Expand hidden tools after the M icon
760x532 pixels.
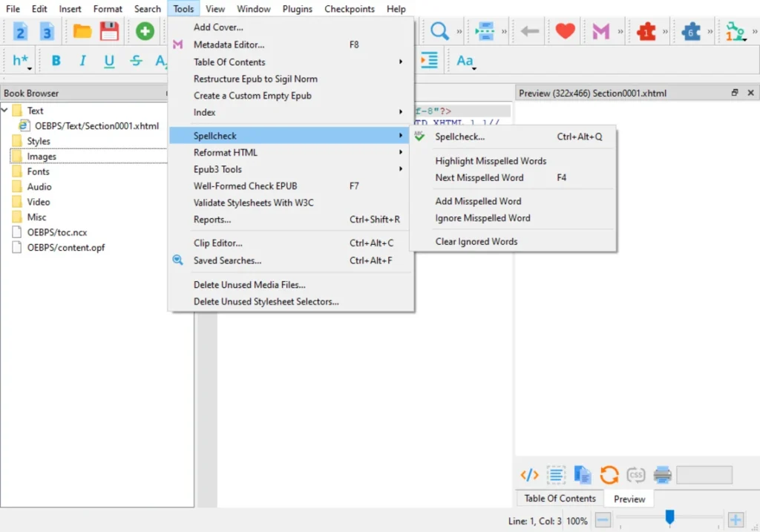tap(620, 31)
